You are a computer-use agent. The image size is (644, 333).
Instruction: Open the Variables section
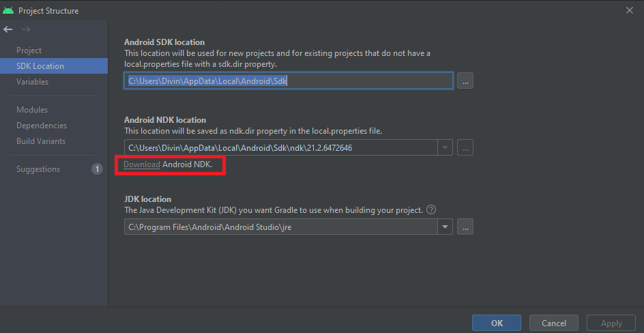(x=33, y=82)
